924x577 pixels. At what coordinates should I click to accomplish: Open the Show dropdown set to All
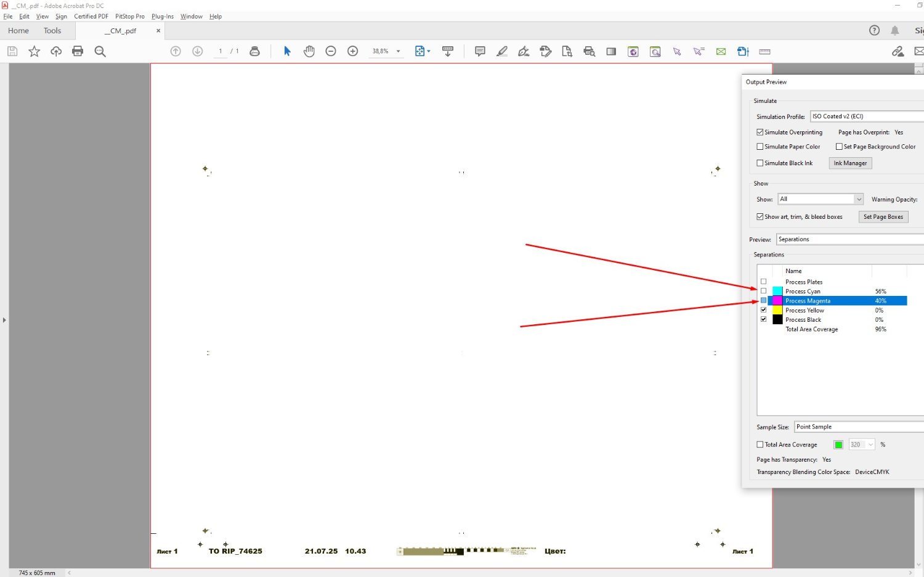pos(821,199)
